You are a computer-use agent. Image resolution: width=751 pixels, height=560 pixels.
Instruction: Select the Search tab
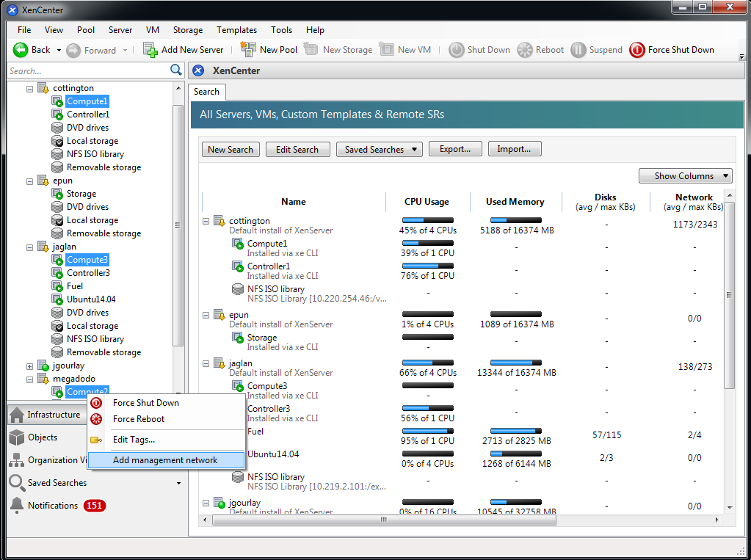(206, 92)
